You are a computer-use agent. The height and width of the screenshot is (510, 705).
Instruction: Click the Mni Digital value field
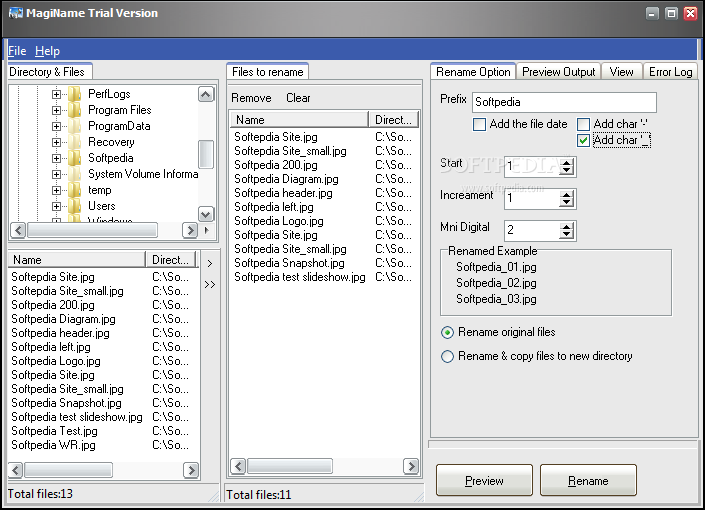[x=532, y=231]
